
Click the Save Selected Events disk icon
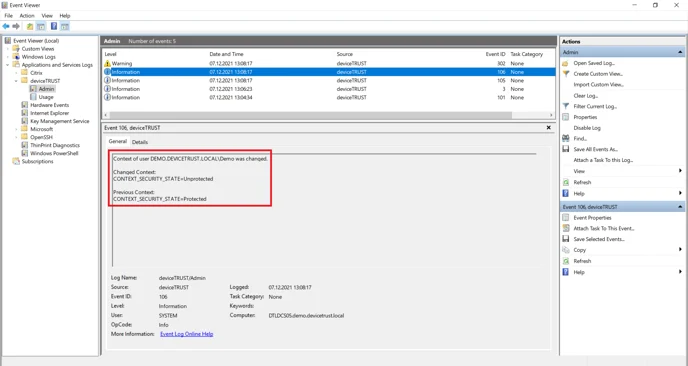click(x=566, y=239)
